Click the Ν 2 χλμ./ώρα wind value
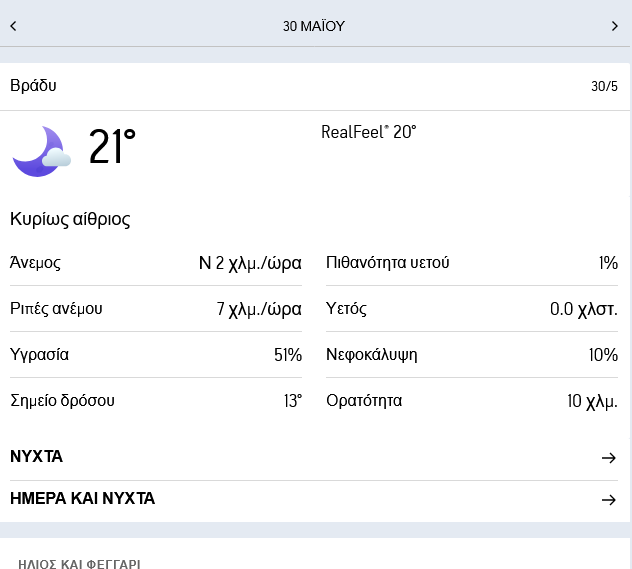Viewport: 632px width, 569px height. tap(250, 263)
